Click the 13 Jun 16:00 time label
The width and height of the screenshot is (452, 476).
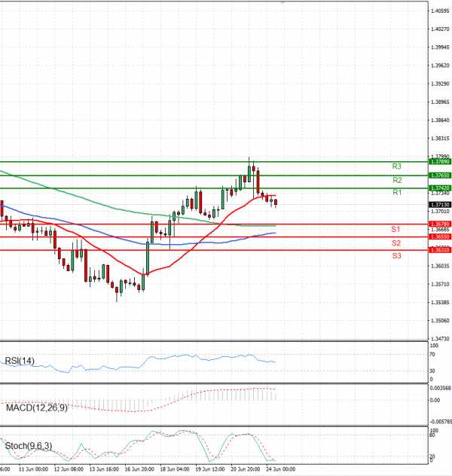tap(104, 469)
